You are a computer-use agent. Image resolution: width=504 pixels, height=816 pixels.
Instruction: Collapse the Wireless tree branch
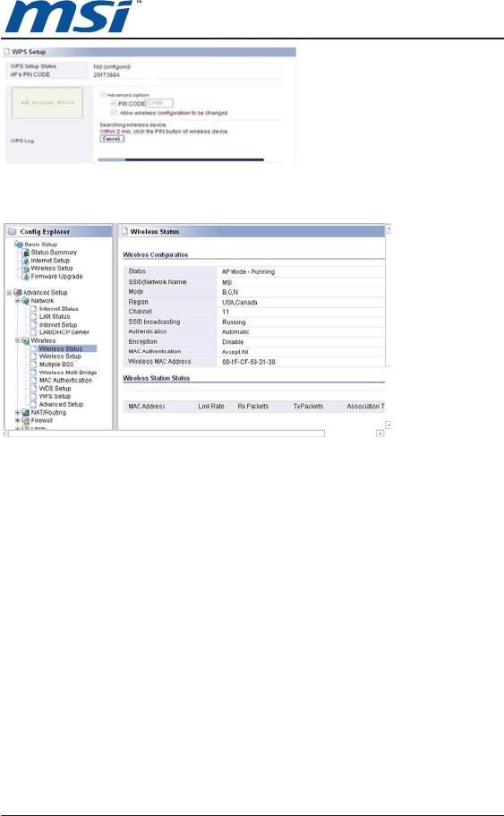[17, 341]
